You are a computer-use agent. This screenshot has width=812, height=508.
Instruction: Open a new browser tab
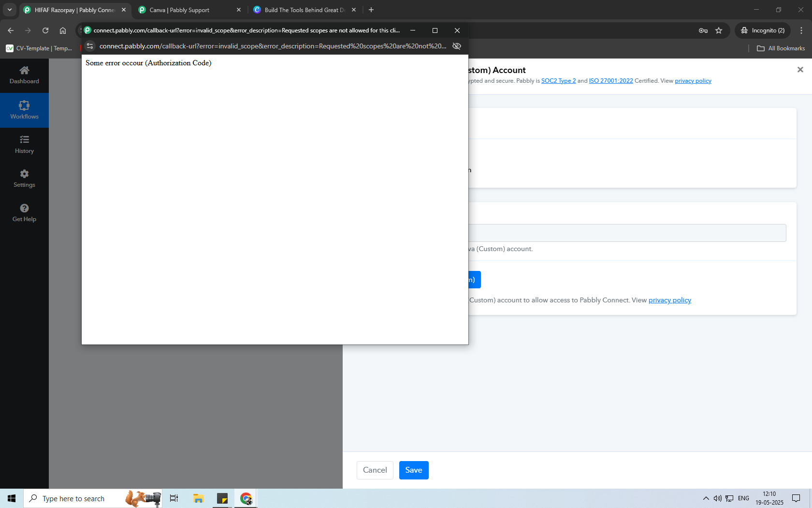(x=371, y=10)
